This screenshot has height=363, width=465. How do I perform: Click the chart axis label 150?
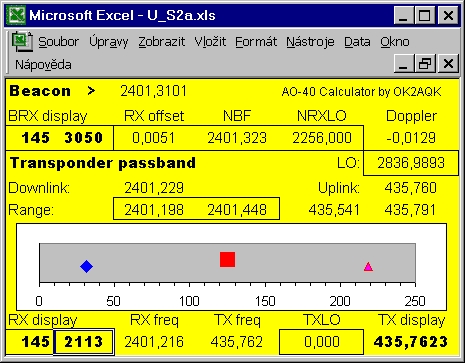tap(265, 301)
